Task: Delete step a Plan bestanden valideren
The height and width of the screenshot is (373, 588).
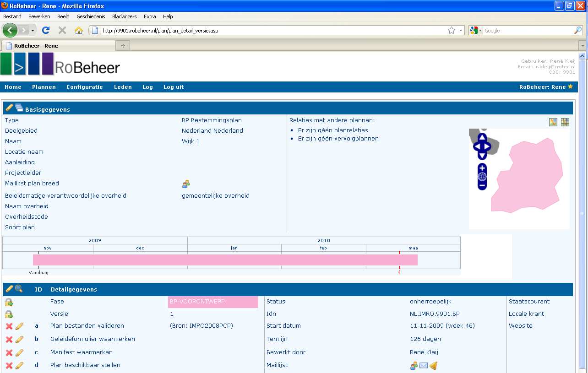Action: click(9, 326)
